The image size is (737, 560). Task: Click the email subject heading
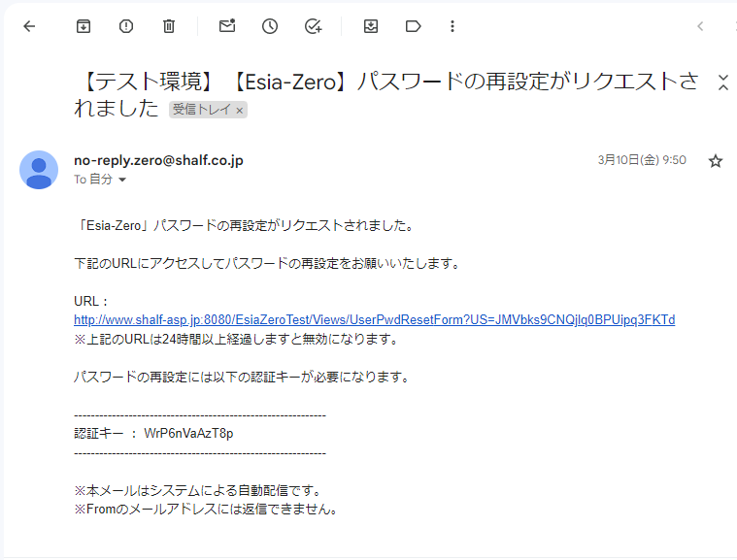coord(386,95)
